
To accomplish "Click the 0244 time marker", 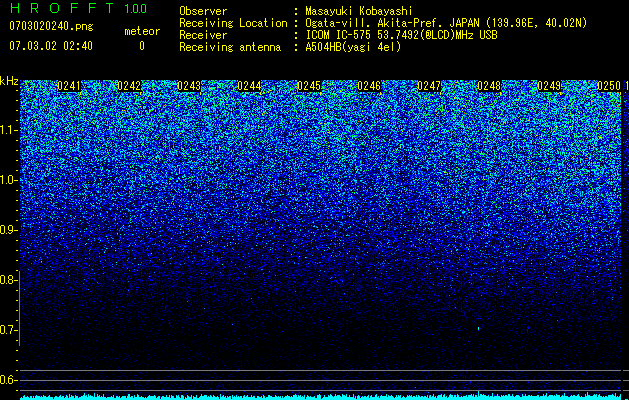I will (x=249, y=86).
